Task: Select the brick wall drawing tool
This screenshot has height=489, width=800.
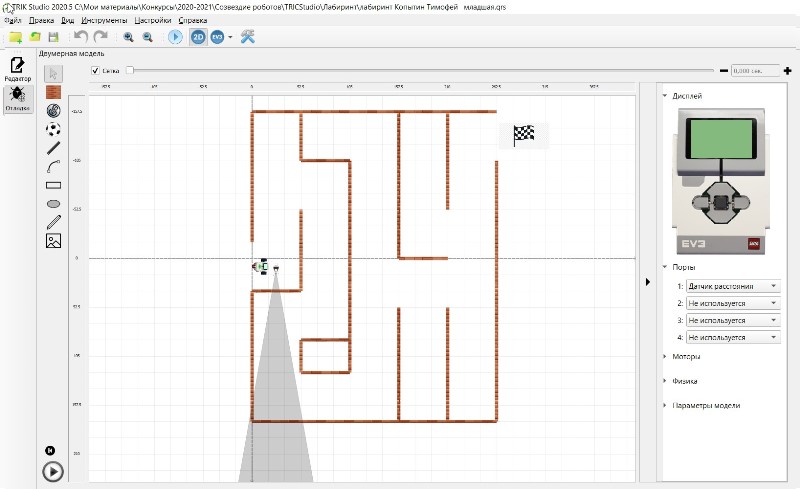Action: [54, 91]
